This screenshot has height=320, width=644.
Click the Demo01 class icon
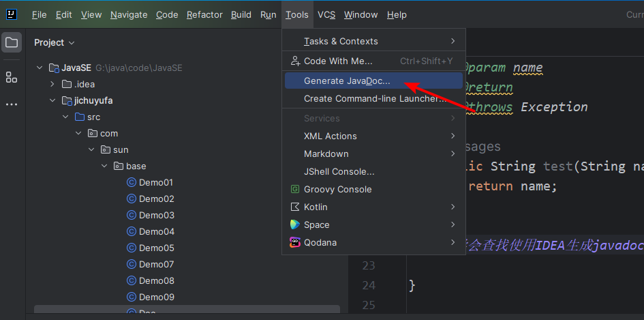[x=132, y=182]
